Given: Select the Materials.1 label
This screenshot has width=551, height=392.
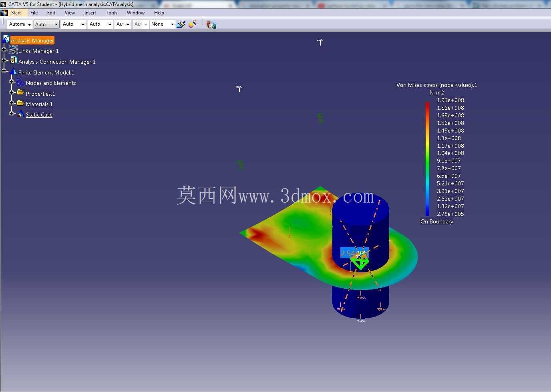Looking at the screenshot, I should click(x=39, y=104).
